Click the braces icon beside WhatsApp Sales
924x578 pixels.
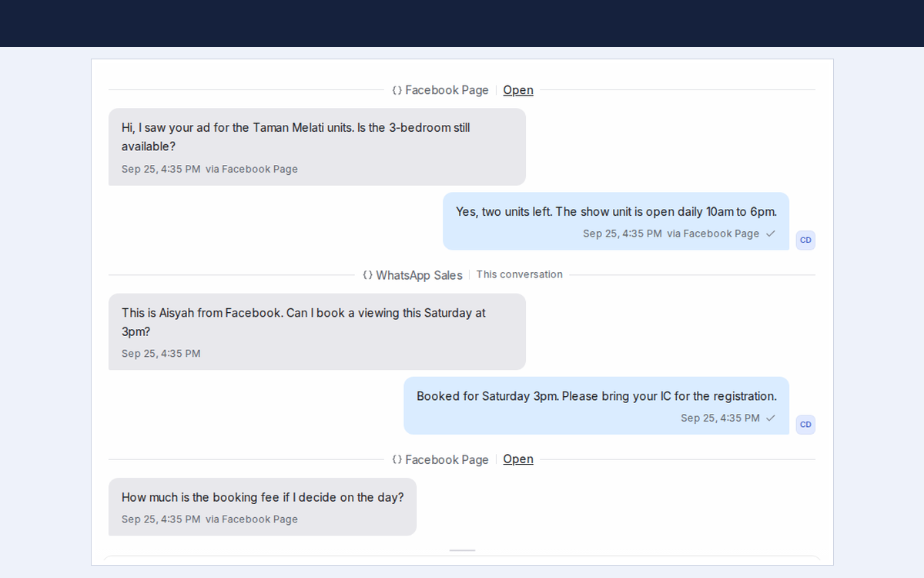[368, 275]
